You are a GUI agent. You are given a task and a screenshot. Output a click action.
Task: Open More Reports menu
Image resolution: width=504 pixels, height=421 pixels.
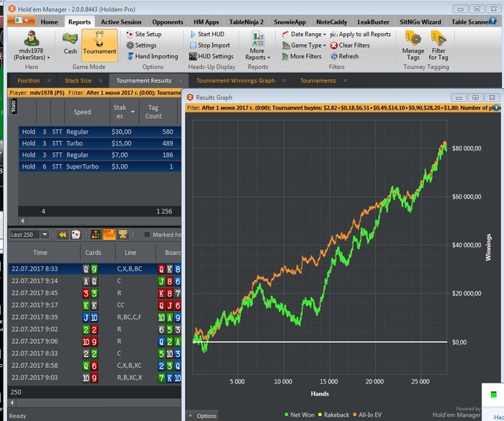258,45
